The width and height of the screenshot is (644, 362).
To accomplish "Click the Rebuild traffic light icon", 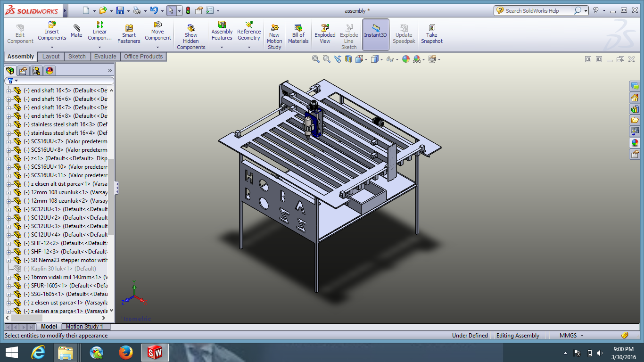I will point(188,10).
